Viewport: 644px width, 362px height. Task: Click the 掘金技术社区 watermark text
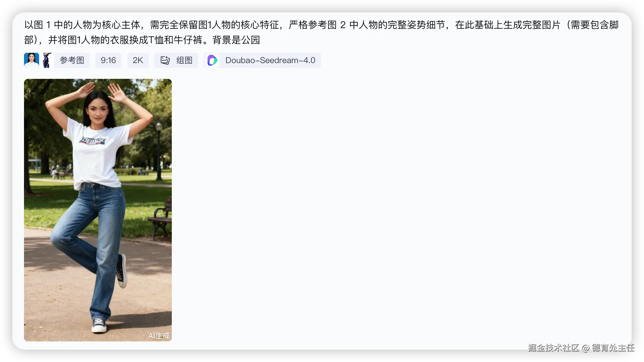553,348
